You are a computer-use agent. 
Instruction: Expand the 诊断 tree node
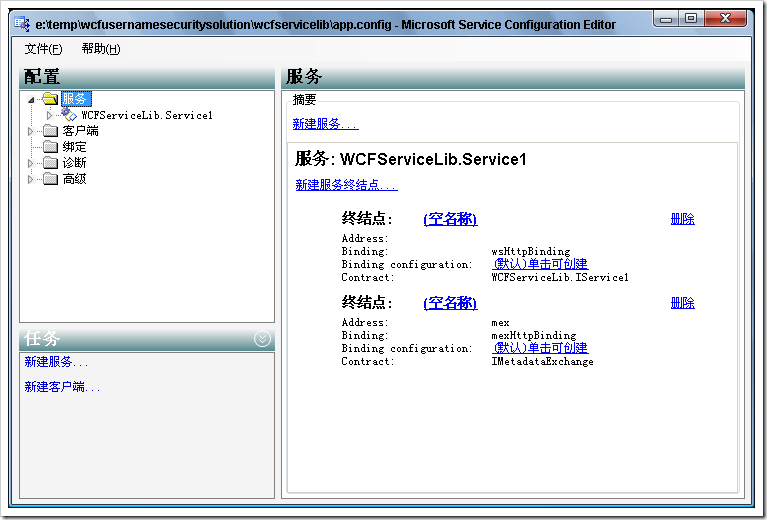tap(30, 163)
